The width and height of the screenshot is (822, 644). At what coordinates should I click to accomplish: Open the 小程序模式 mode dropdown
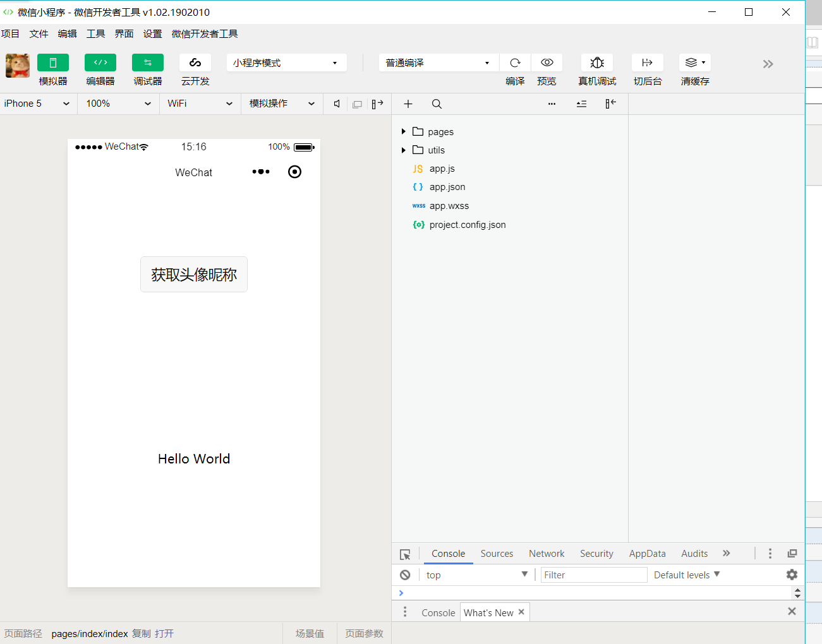(286, 63)
